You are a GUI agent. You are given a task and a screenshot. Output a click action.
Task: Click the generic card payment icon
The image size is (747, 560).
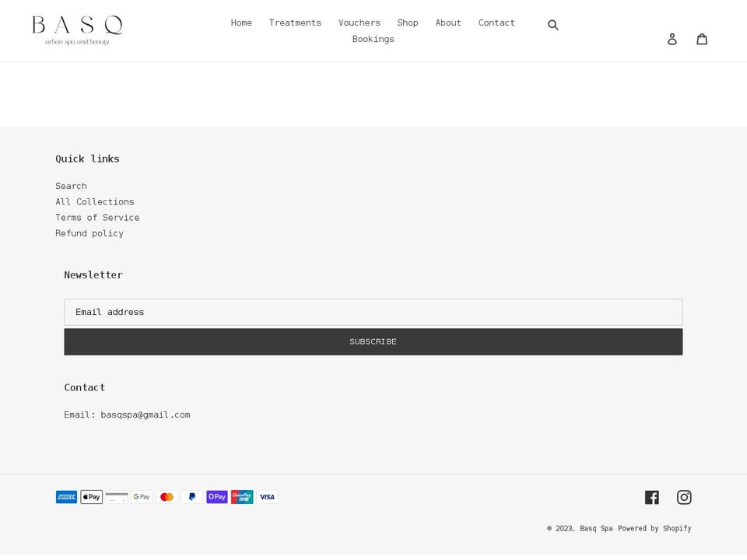coord(117,497)
